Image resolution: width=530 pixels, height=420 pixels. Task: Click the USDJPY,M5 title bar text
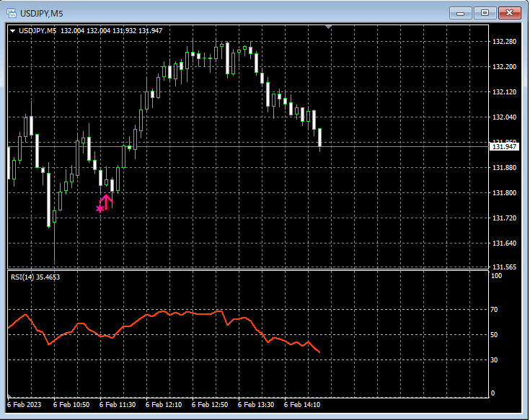click(42, 14)
